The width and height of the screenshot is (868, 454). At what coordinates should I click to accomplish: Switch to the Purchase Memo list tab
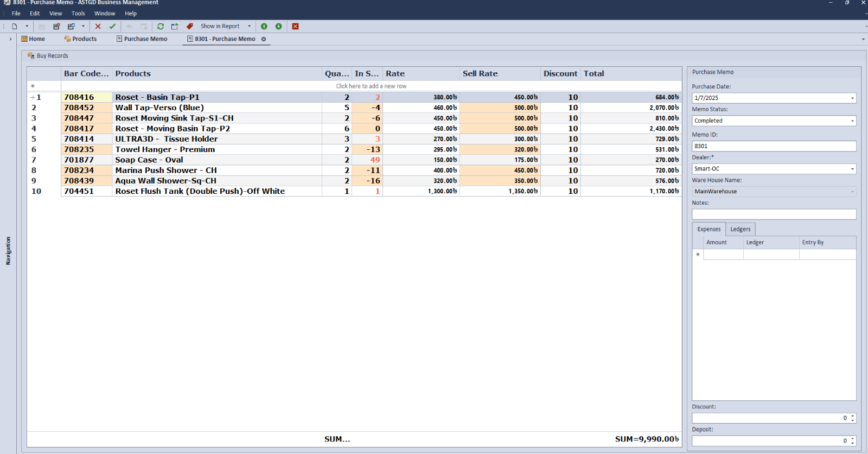point(142,39)
